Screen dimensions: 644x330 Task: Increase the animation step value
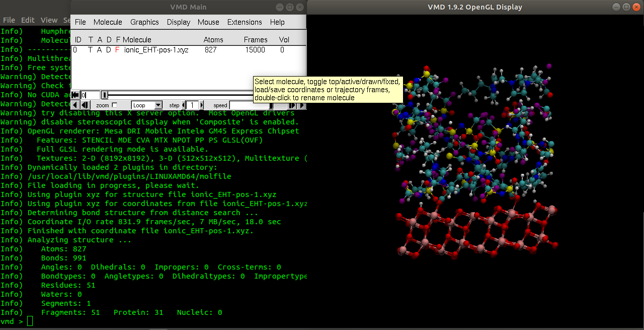click(201, 105)
